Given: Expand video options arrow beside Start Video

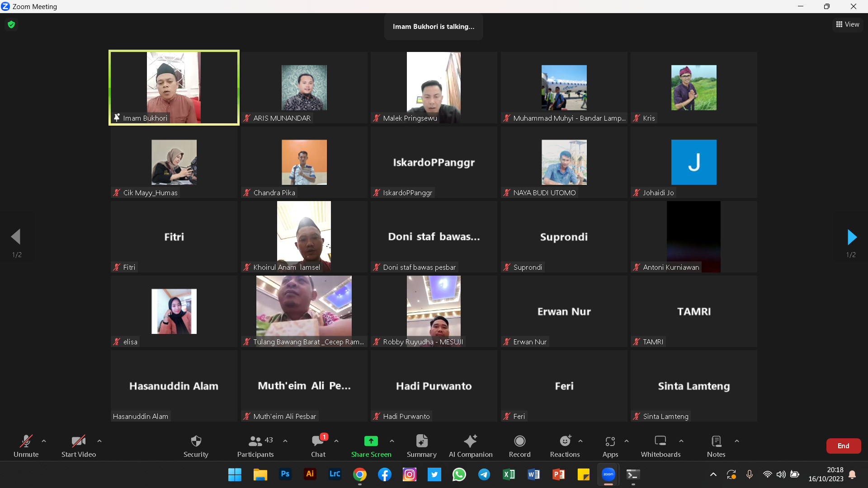Looking at the screenshot, I should point(99,441).
